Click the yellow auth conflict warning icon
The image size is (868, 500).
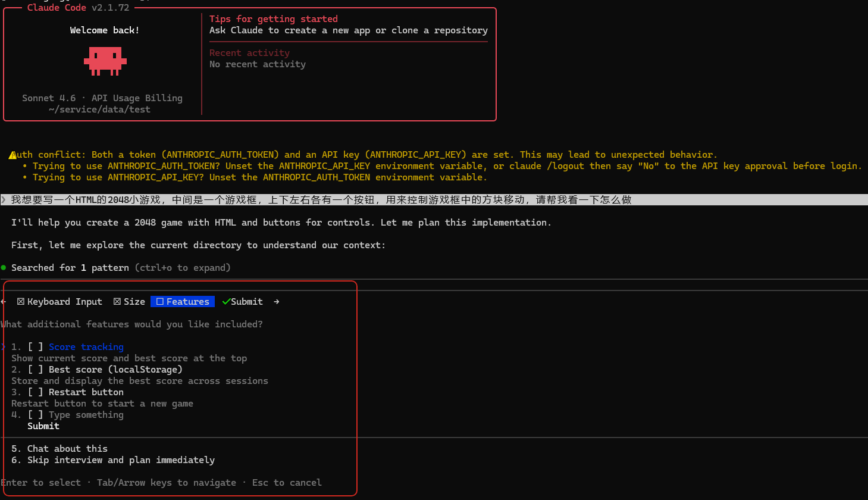coord(12,155)
